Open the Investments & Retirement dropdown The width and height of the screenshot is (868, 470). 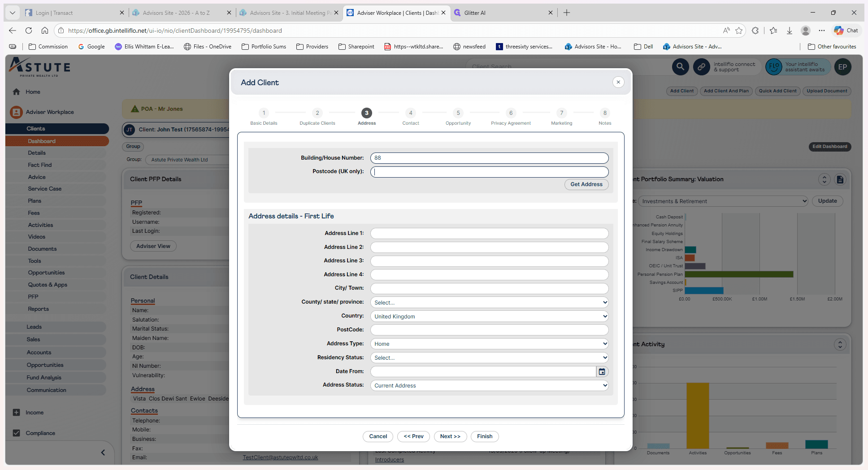point(723,201)
